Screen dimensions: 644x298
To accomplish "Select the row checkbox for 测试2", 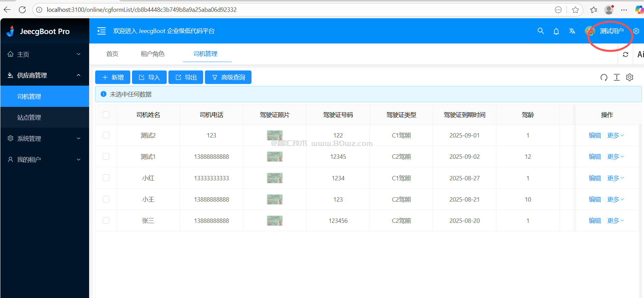I will [106, 135].
